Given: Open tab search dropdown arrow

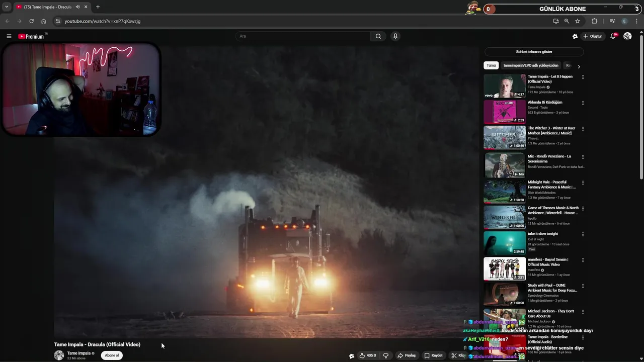Looking at the screenshot, I should tap(7, 7).
